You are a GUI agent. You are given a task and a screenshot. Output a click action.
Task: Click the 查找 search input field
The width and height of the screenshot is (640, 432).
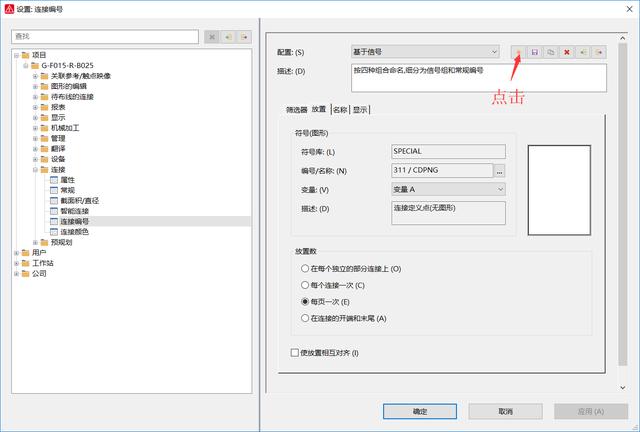(x=105, y=37)
